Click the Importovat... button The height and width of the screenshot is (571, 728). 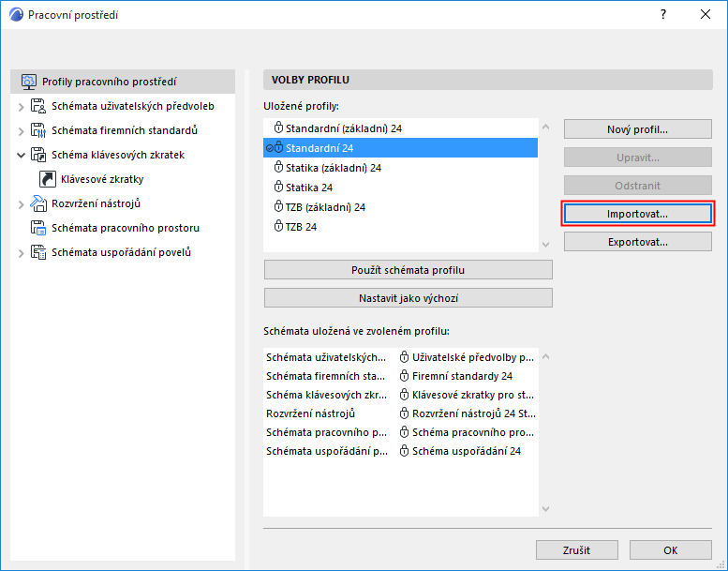click(637, 214)
